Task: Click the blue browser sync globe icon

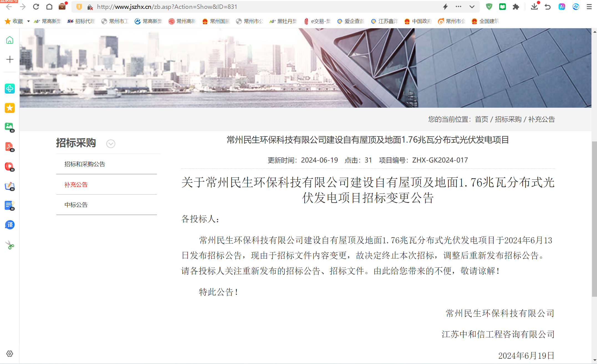Action: click(x=576, y=7)
